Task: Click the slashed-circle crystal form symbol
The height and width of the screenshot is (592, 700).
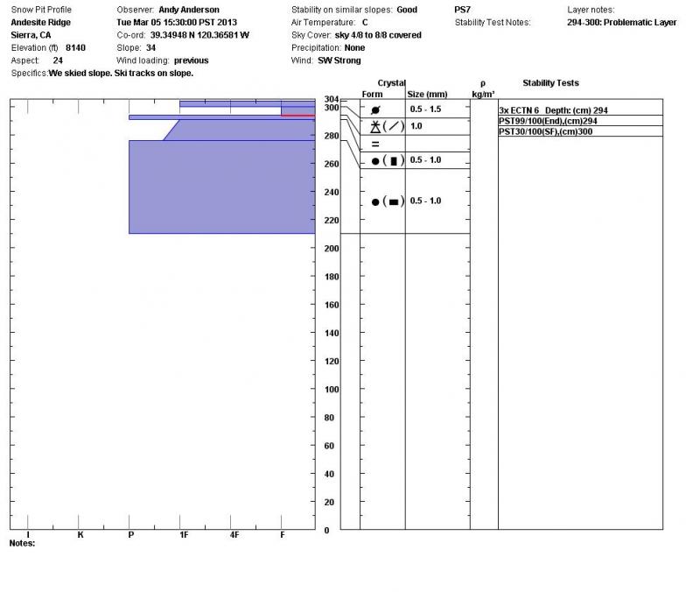Action: tap(375, 109)
